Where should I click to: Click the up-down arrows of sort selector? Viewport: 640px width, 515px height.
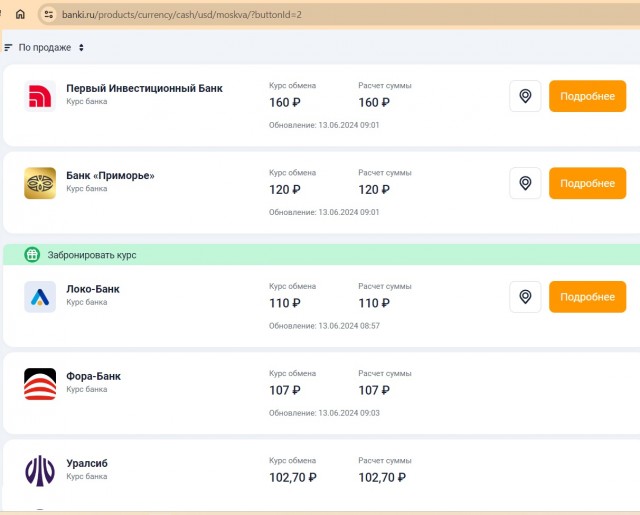(81, 47)
